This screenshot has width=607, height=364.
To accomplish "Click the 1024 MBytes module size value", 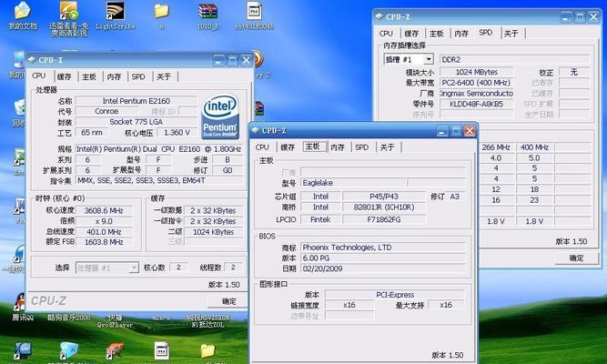I will (x=477, y=72).
